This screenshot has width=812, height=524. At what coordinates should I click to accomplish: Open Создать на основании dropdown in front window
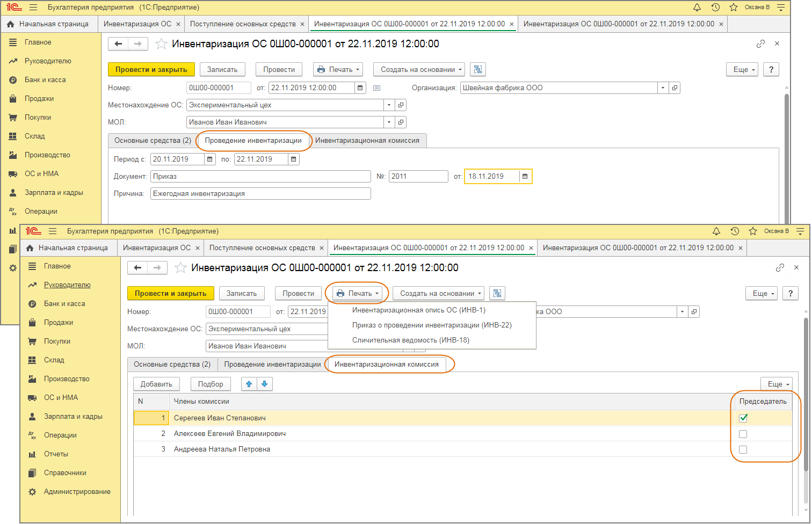coord(438,293)
